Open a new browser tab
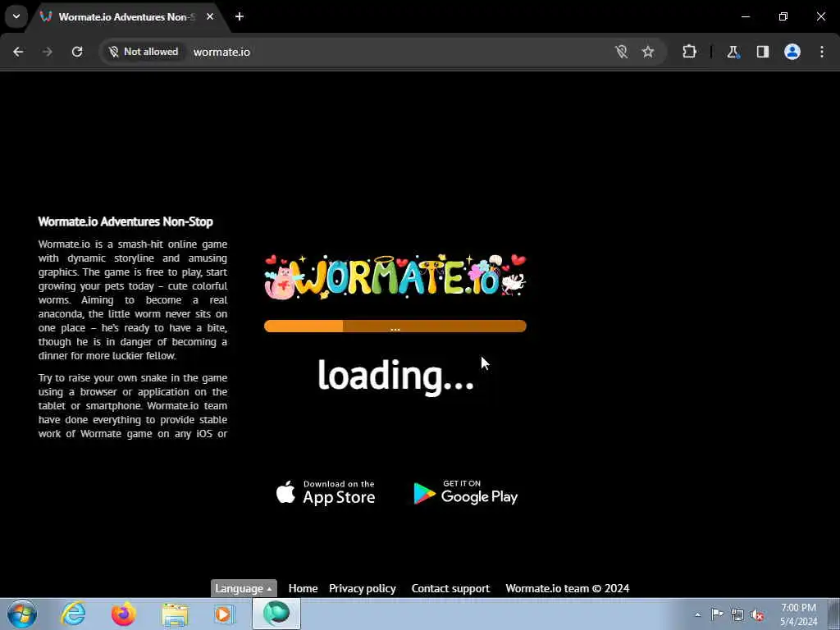The width and height of the screenshot is (840, 630). click(x=240, y=16)
